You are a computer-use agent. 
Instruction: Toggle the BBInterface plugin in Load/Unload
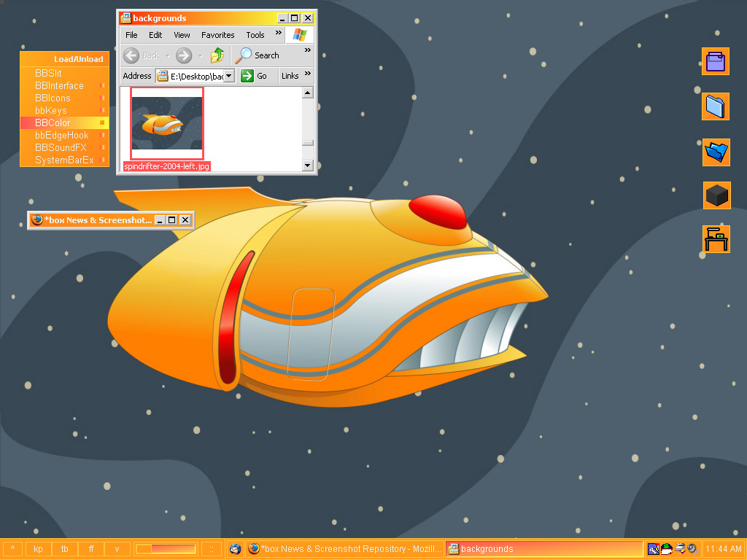point(65,86)
